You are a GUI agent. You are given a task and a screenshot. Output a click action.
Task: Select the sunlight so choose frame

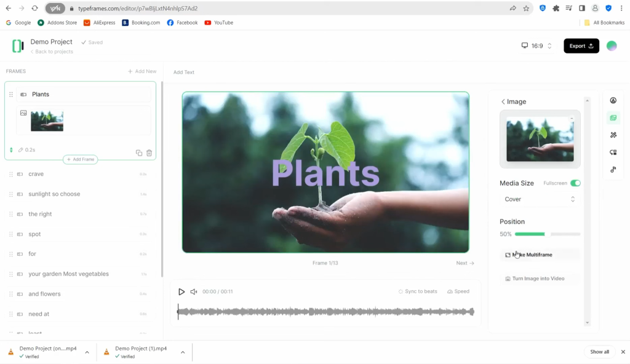click(80, 194)
